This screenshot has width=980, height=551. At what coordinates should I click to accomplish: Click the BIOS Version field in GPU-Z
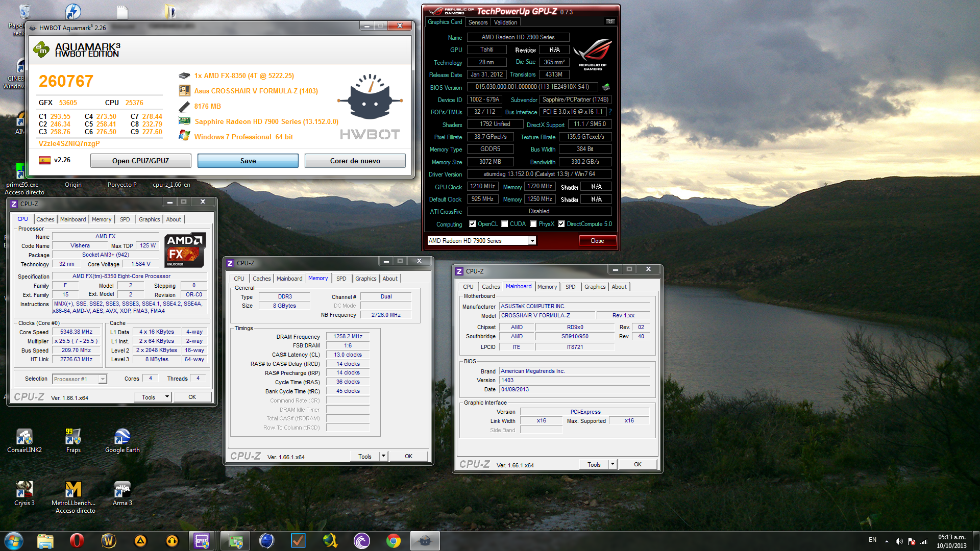(532, 87)
